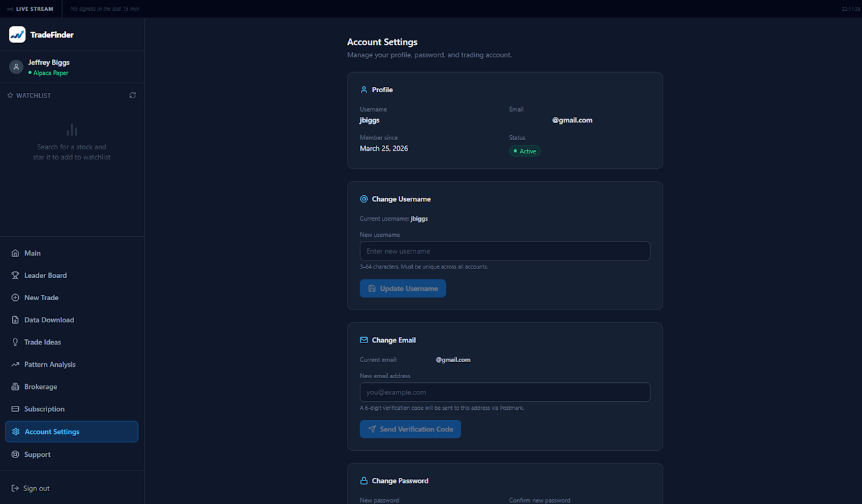862x504 pixels.
Task: Click the live stream signal icon
Action: point(10,9)
